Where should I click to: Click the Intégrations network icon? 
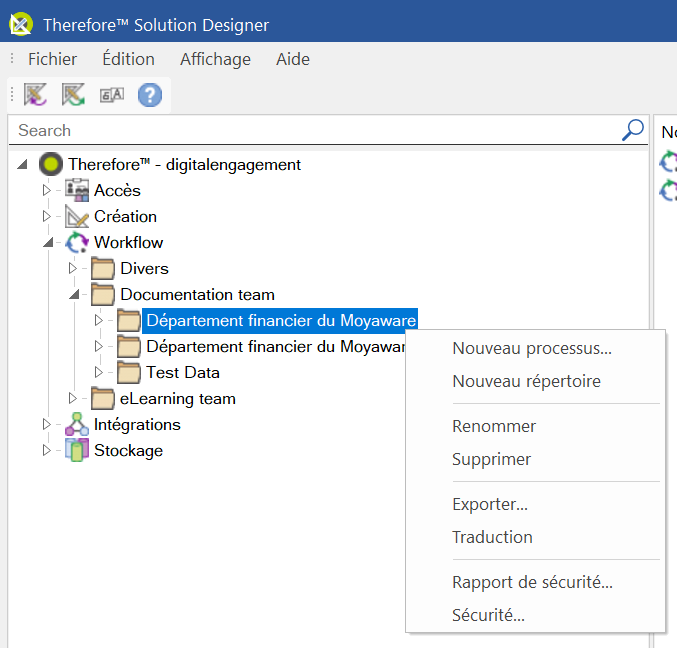[77, 424]
